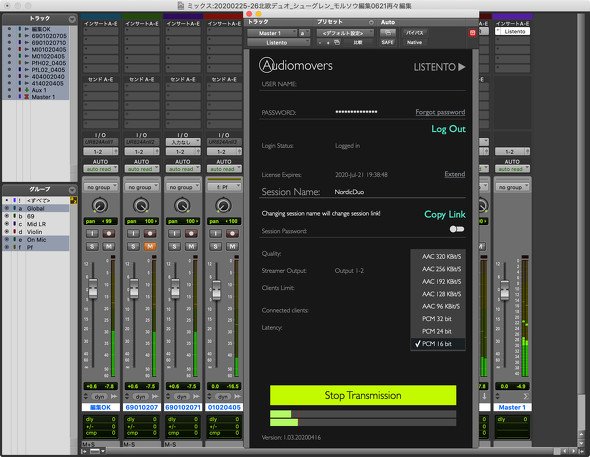Select AAC 256 KBit/S quality option

(x=438, y=269)
